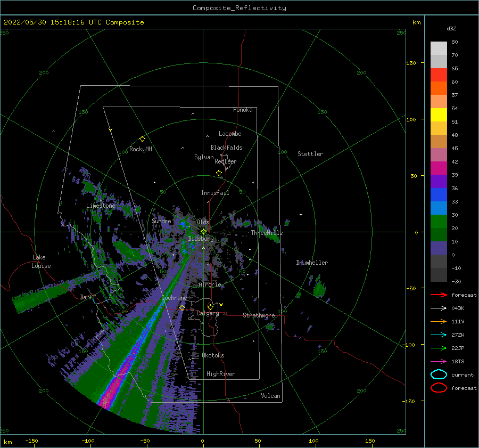Screen dimensions: 479x448
Task: Click the Lake Louise label
Action: pyautogui.click(x=41, y=262)
